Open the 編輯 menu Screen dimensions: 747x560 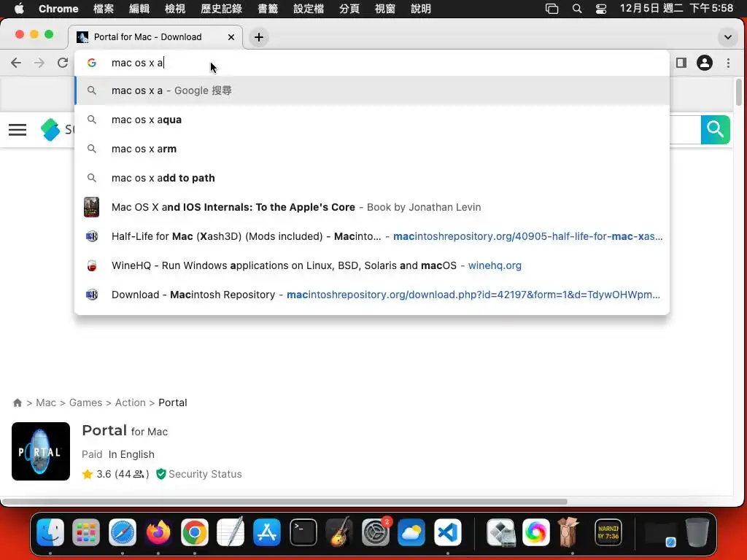point(139,9)
